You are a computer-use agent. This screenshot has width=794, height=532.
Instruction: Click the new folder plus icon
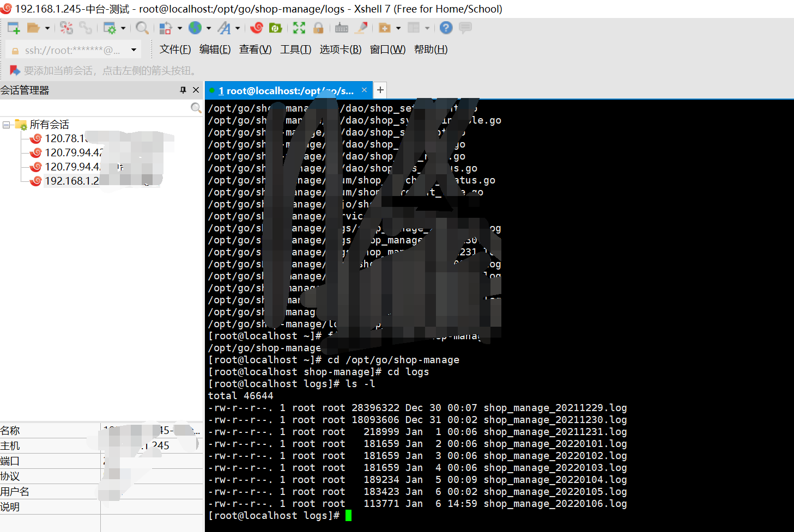(x=385, y=28)
